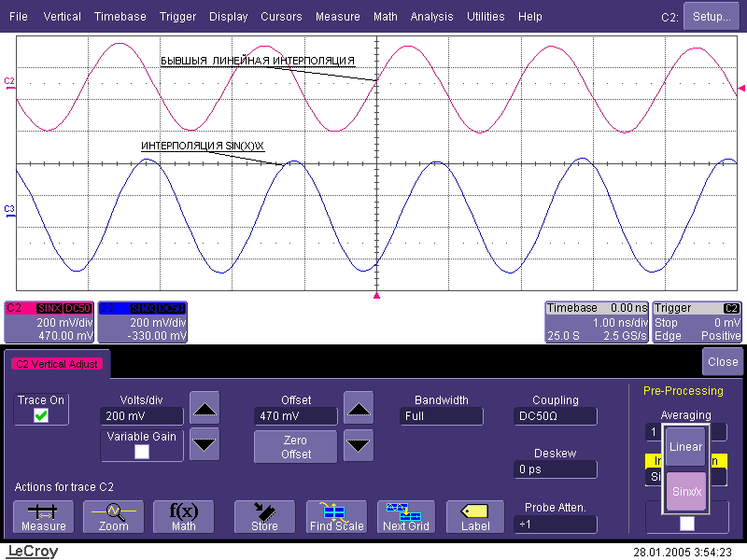This screenshot has height=560, width=747.
Task: Increase Volts/div with the up arrow
Action: click(x=204, y=408)
